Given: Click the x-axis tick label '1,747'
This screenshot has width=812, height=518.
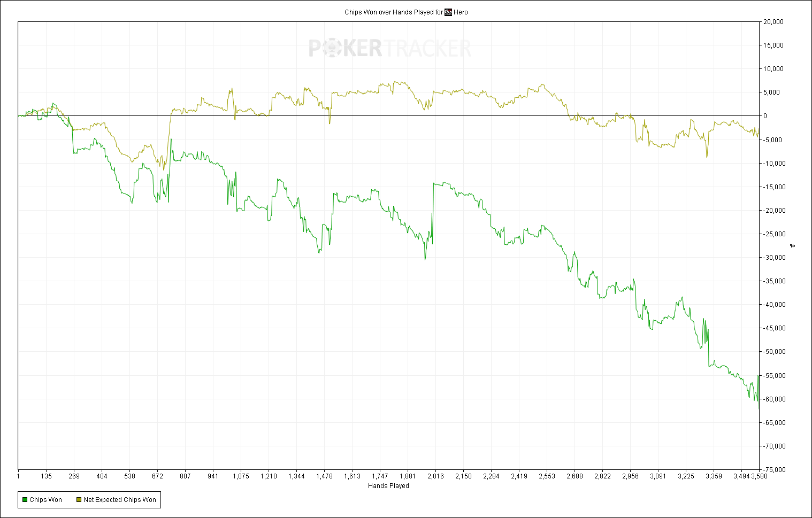Looking at the screenshot, I should coord(380,476).
